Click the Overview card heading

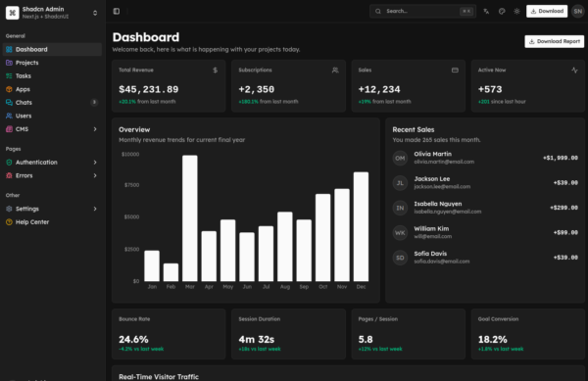click(134, 129)
